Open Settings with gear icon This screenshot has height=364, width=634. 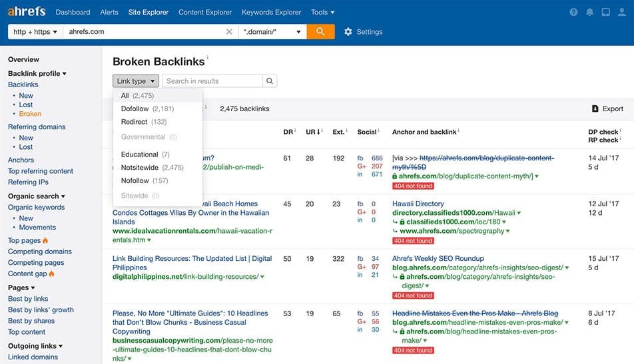click(363, 31)
